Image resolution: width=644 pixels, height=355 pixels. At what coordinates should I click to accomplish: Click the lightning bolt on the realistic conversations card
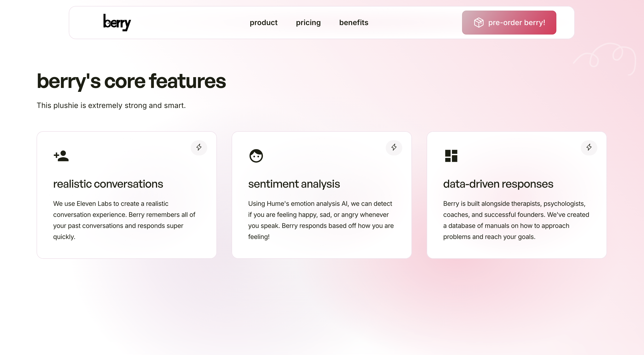199,147
